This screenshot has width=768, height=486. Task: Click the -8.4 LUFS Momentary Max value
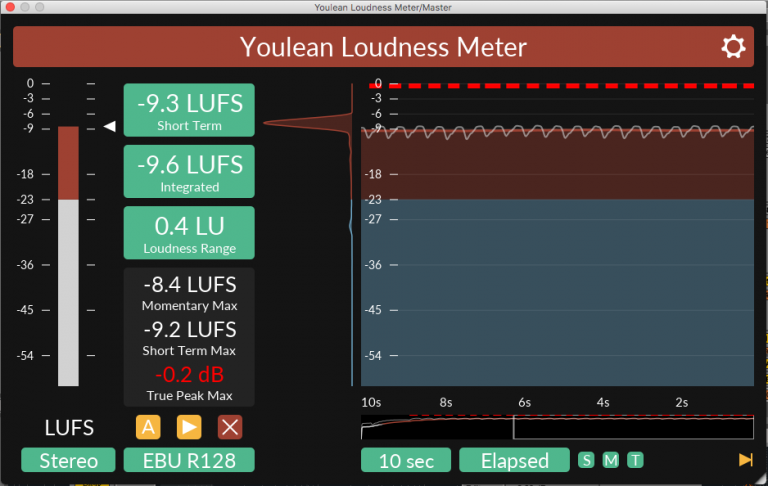coord(190,285)
